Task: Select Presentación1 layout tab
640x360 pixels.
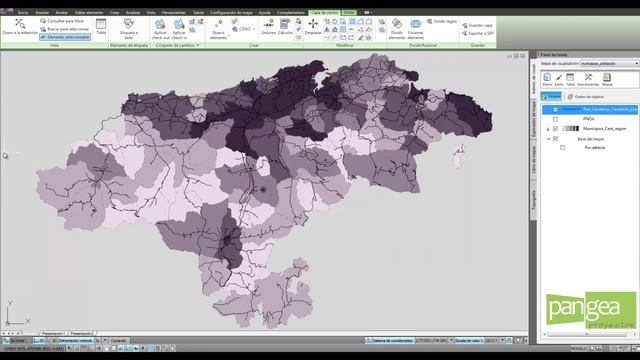Action: 54,333
